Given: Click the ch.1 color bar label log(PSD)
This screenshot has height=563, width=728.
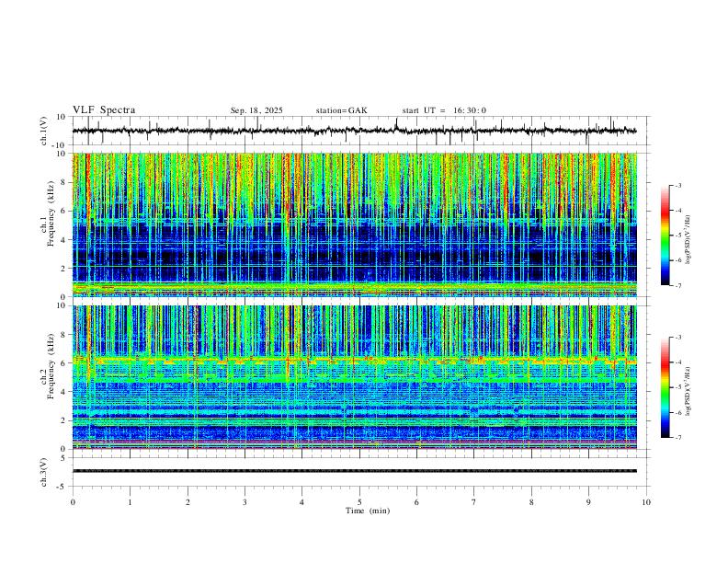Looking at the screenshot, I should [688, 240].
